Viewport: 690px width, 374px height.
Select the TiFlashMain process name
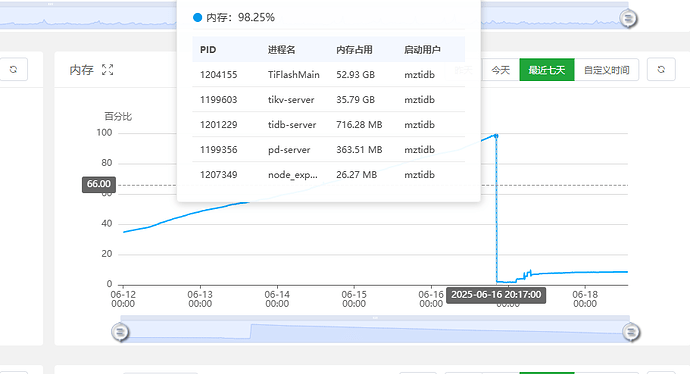click(294, 75)
